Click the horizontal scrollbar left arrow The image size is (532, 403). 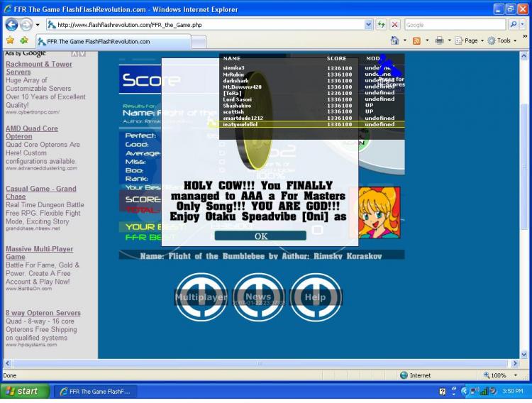[x=8, y=363]
